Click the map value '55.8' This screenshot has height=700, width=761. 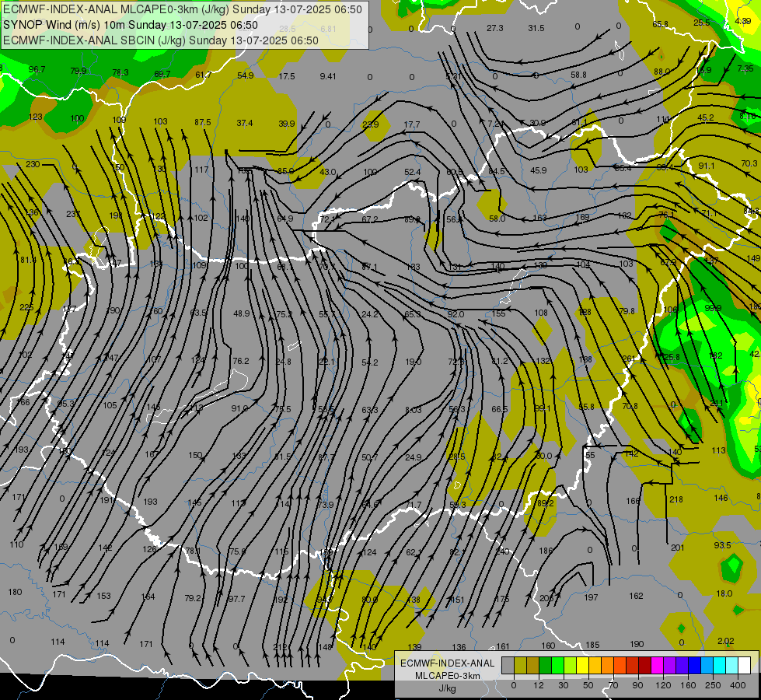point(586,407)
